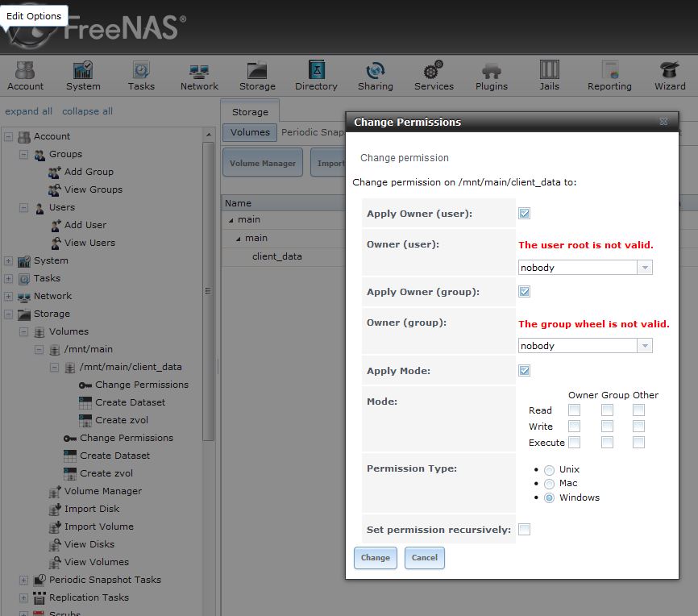
Task: Expand the Periodic Snapshot Tasks node
Action: [x=23, y=581]
